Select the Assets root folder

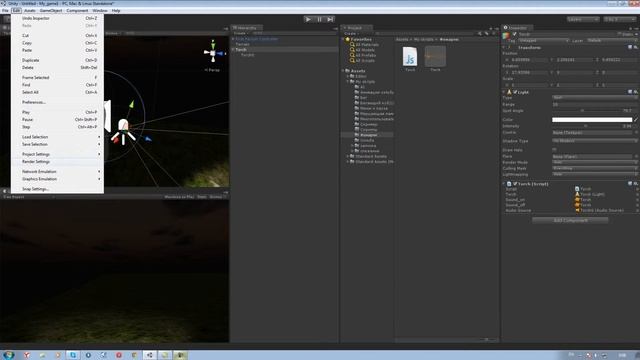point(358,71)
